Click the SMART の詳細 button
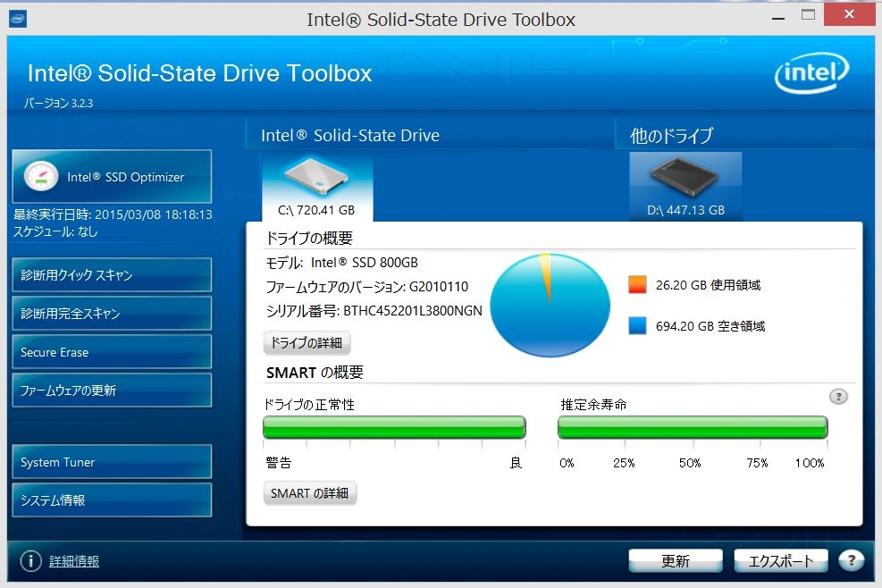882x588 pixels. pyautogui.click(x=309, y=493)
